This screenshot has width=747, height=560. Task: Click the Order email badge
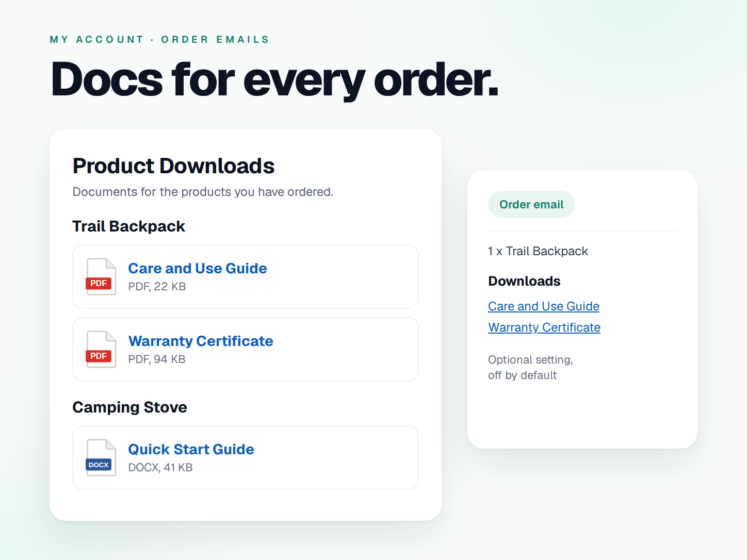(x=531, y=204)
